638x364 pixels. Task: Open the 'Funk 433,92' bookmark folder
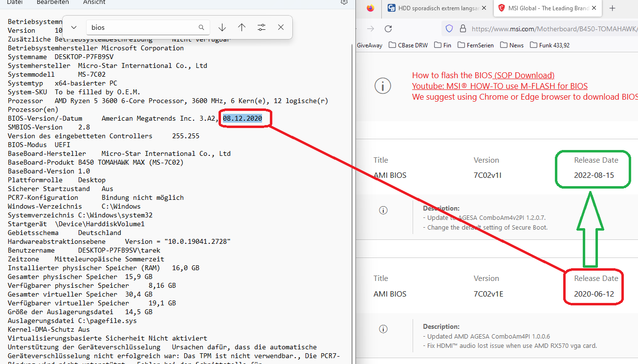click(549, 45)
